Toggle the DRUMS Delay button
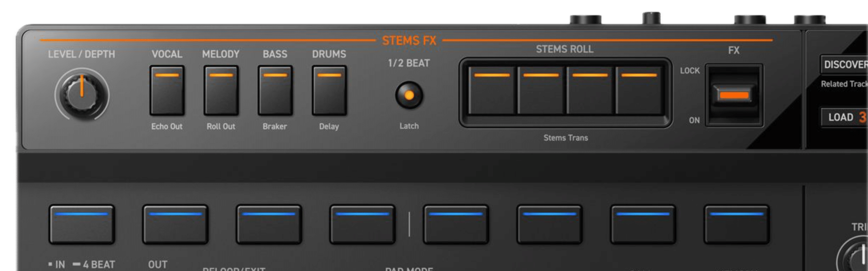Image resolution: width=868 pixels, height=271 pixels. (329, 90)
